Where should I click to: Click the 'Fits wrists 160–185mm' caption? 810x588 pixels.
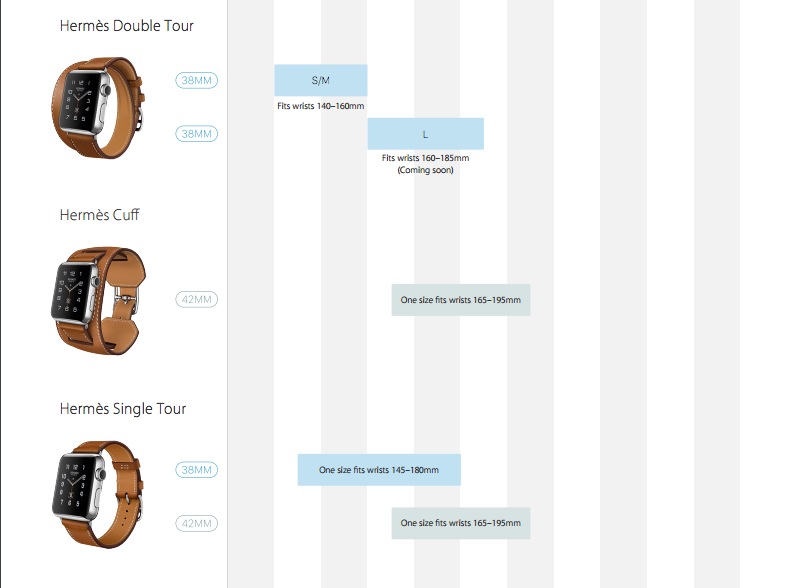click(425, 158)
